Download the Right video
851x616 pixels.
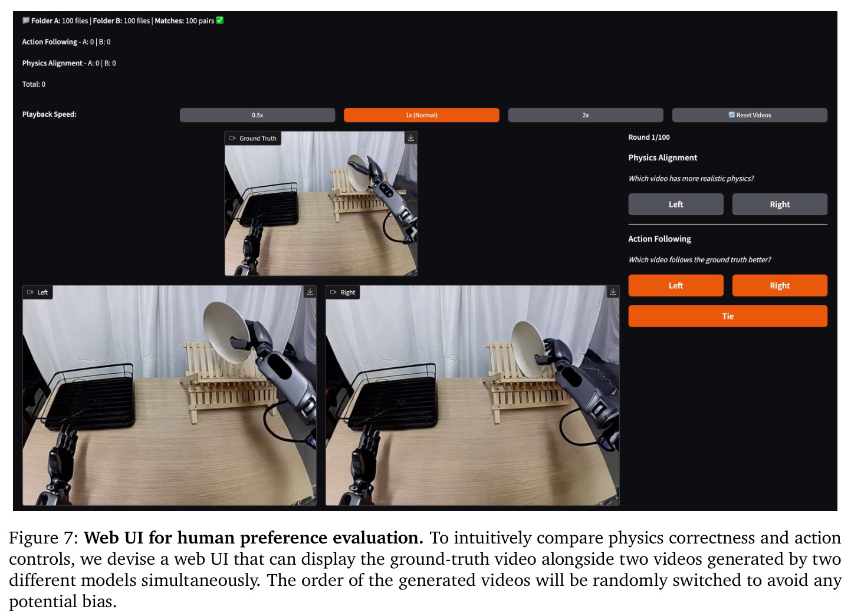(x=613, y=292)
